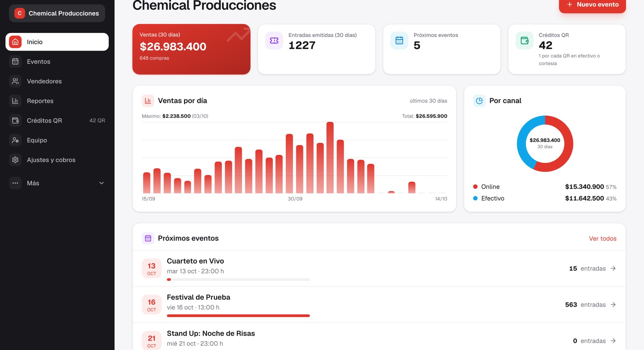The width and height of the screenshot is (644, 350).
Task: Click the arrow on Festival de Prueba row
Action: pos(613,305)
